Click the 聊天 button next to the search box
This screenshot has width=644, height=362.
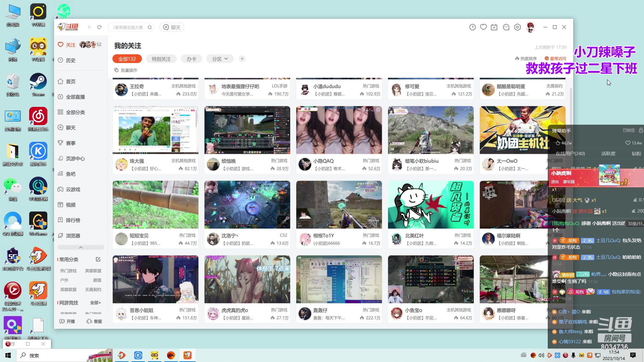coord(172,27)
